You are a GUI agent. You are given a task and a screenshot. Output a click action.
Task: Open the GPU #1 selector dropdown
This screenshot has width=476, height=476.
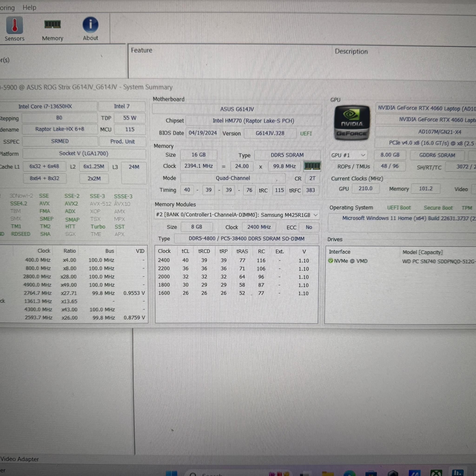click(x=348, y=155)
